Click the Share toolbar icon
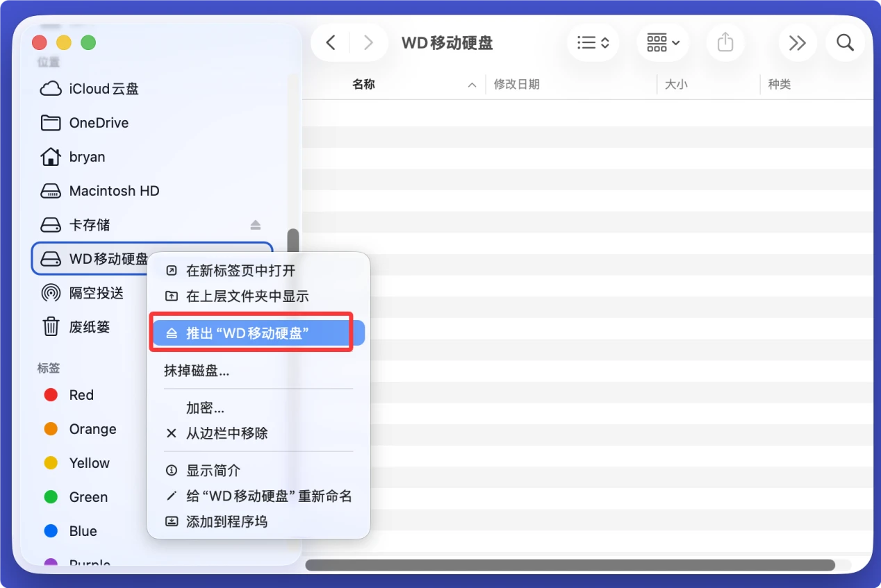The height and width of the screenshot is (588, 881). tap(725, 43)
